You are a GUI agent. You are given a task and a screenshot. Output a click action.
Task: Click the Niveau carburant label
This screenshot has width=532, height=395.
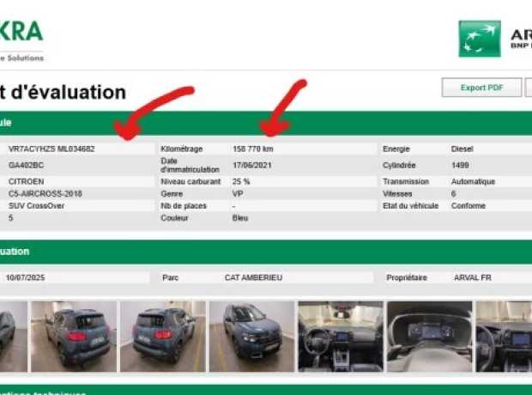(190, 182)
